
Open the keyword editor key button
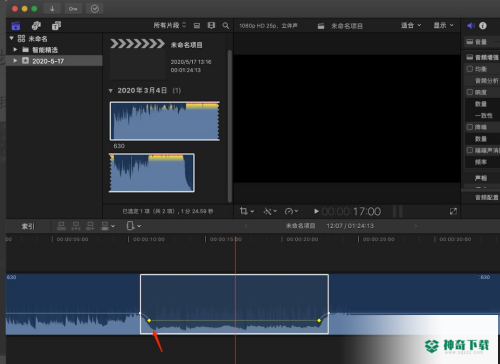73,9
